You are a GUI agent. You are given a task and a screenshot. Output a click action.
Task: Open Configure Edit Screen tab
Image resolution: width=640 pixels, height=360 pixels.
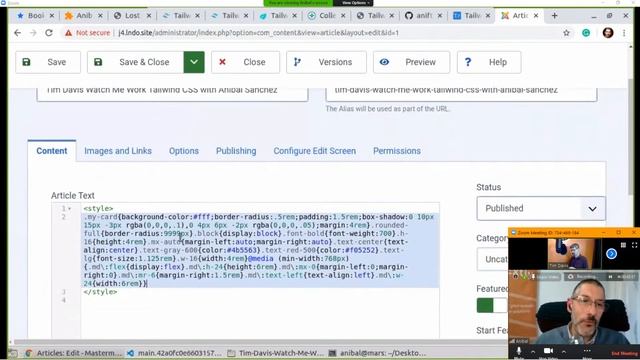tap(315, 151)
